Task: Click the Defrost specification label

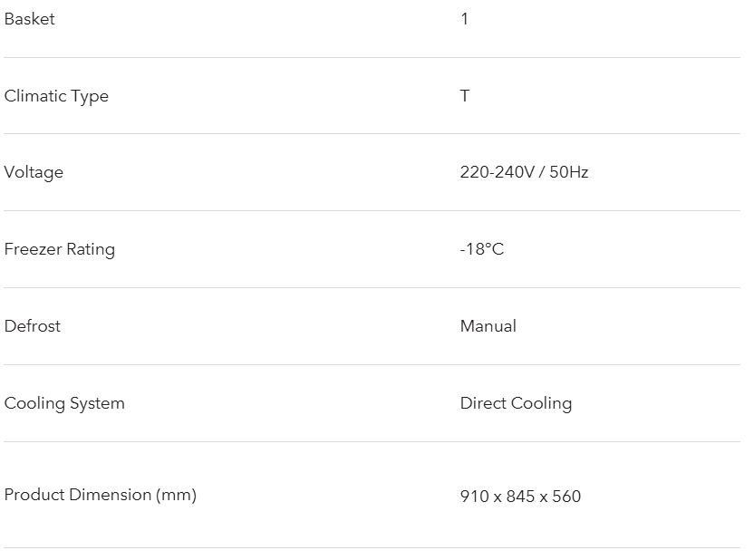Action: coord(33,326)
